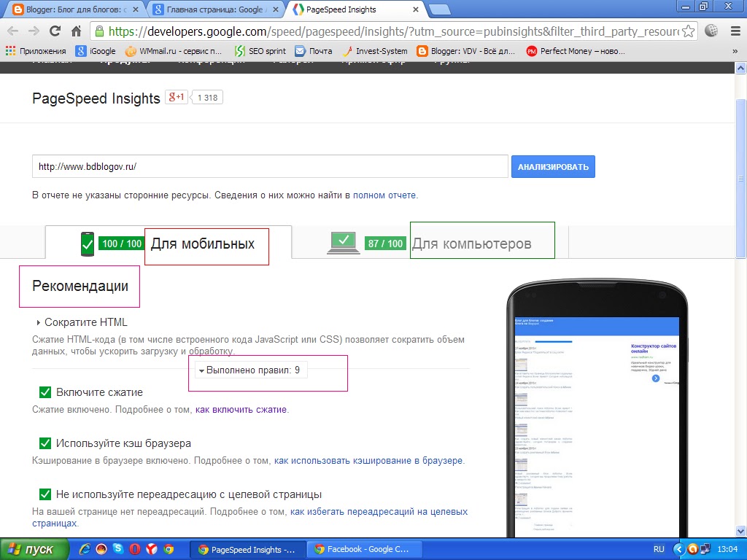Open a new browser tab
The height and width of the screenshot is (560, 747).
[439, 9]
